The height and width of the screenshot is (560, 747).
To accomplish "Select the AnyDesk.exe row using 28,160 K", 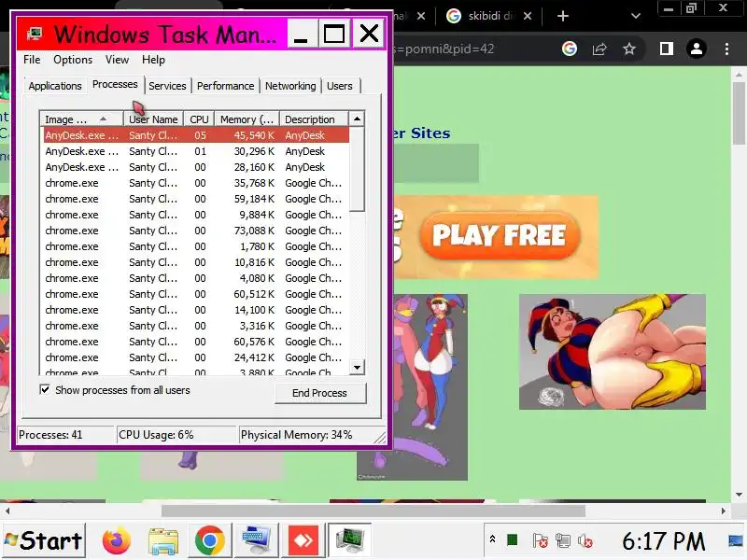I will [x=196, y=167].
